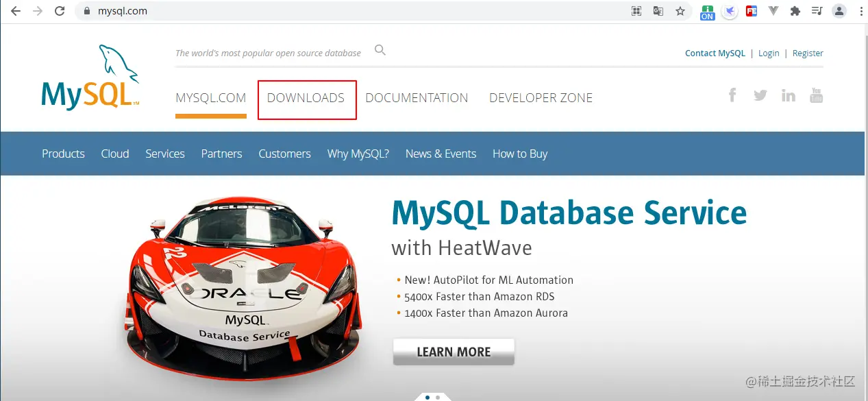Image resolution: width=868 pixels, height=401 pixels.
Task: Click the padlock icon in address bar
Action: (86, 11)
